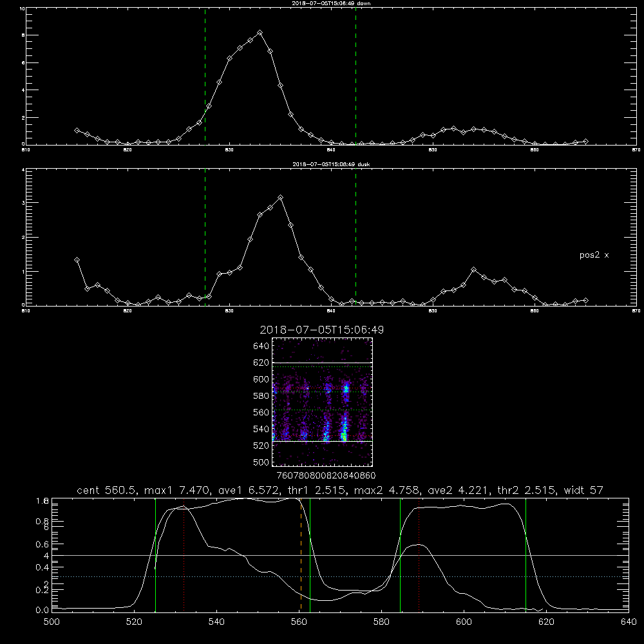644x644 pixels.
Task: Click the first diamond data point of dusk curve
Action: pos(77,260)
